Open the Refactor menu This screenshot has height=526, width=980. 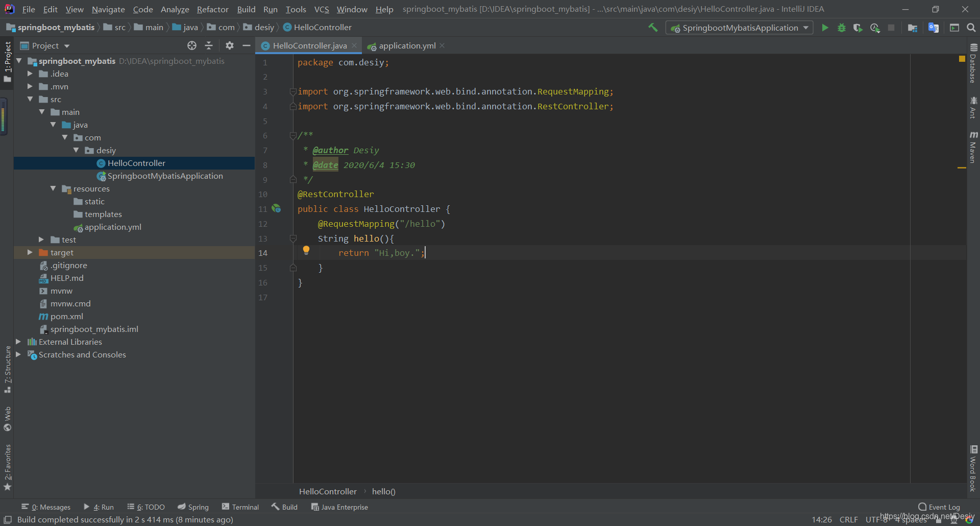212,9
